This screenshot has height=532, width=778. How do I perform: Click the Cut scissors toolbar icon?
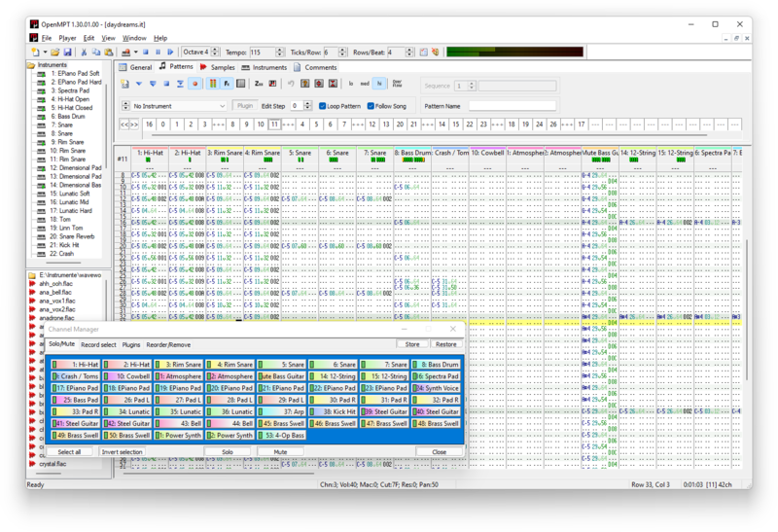(x=84, y=52)
